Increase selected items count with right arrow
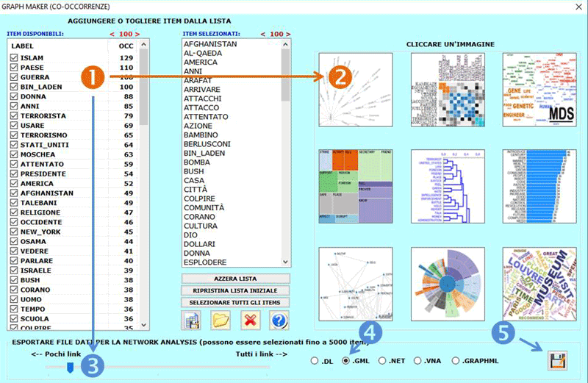The height and width of the screenshot is (383, 588). click(x=288, y=34)
